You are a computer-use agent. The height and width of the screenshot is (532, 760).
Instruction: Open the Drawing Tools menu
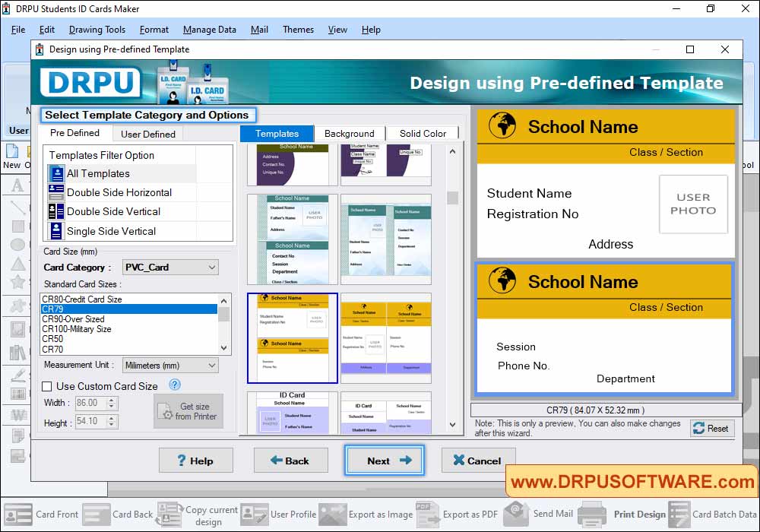(97, 30)
